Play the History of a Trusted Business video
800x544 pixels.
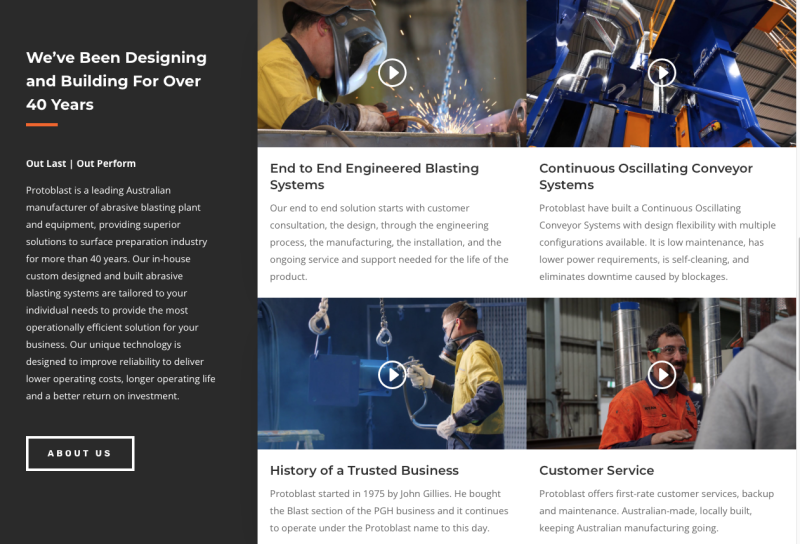coord(392,374)
